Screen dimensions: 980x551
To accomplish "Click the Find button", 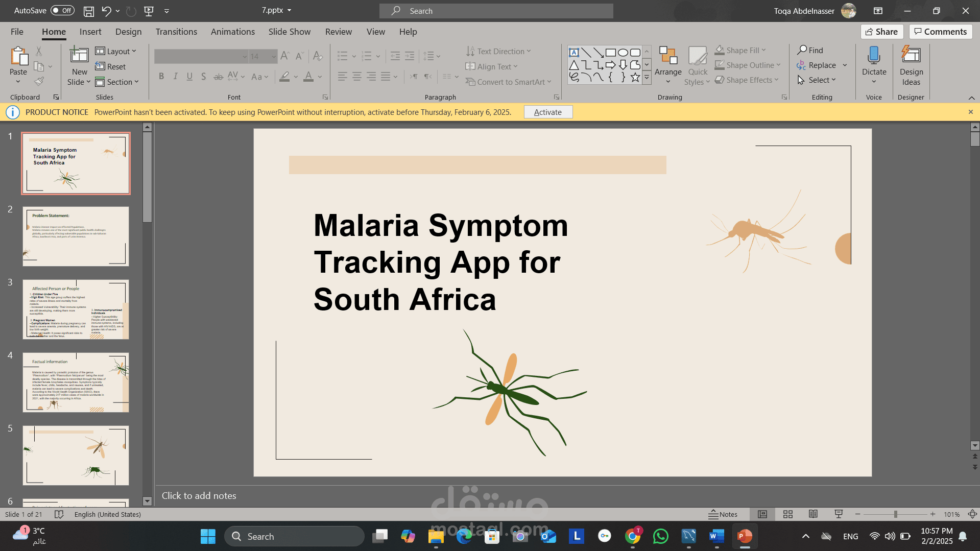I will tap(810, 50).
